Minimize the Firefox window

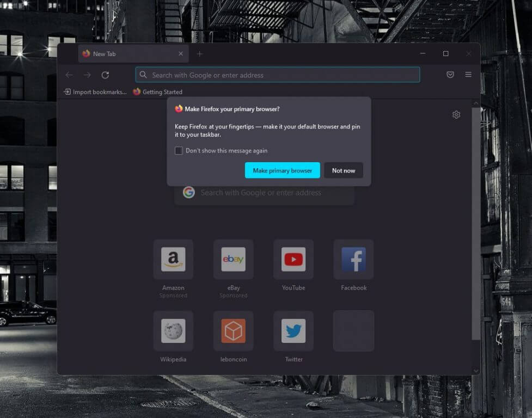(x=423, y=53)
